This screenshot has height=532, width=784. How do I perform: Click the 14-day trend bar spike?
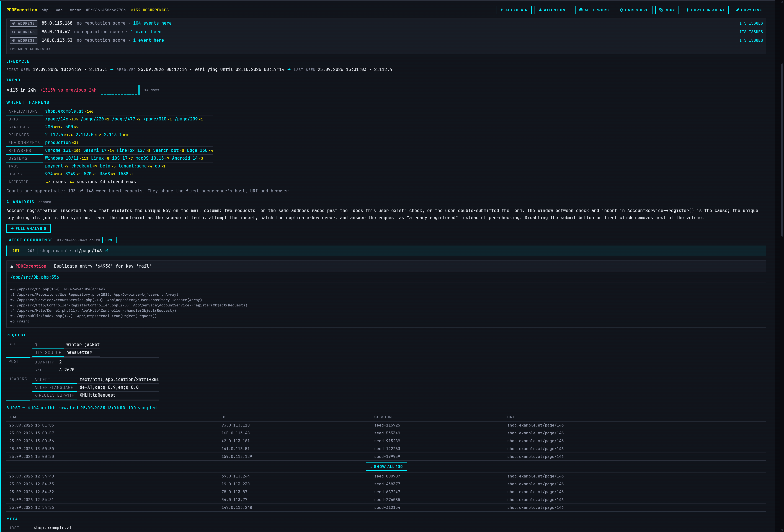[139, 90]
